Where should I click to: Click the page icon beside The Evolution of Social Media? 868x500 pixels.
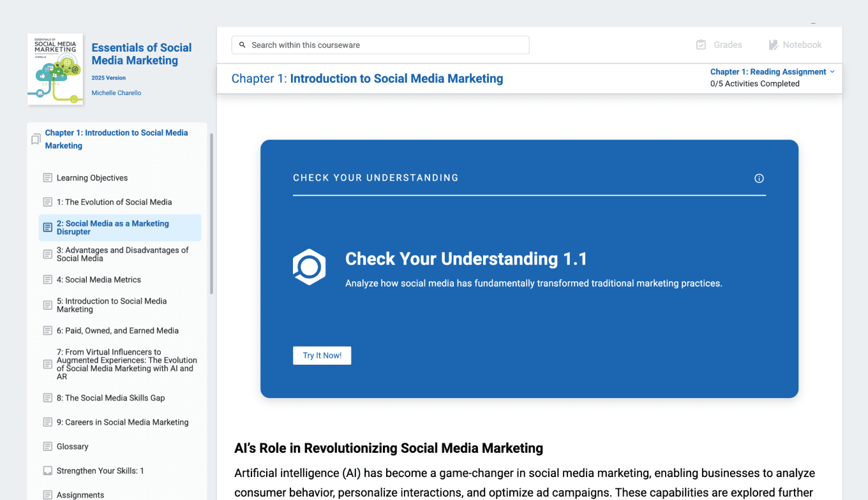click(x=48, y=202)
